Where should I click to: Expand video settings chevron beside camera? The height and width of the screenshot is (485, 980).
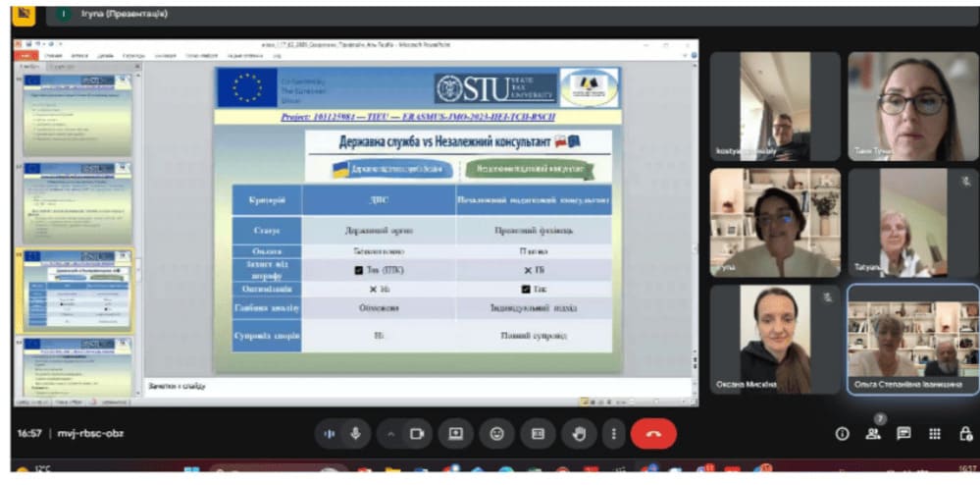[x=391, y=433]
